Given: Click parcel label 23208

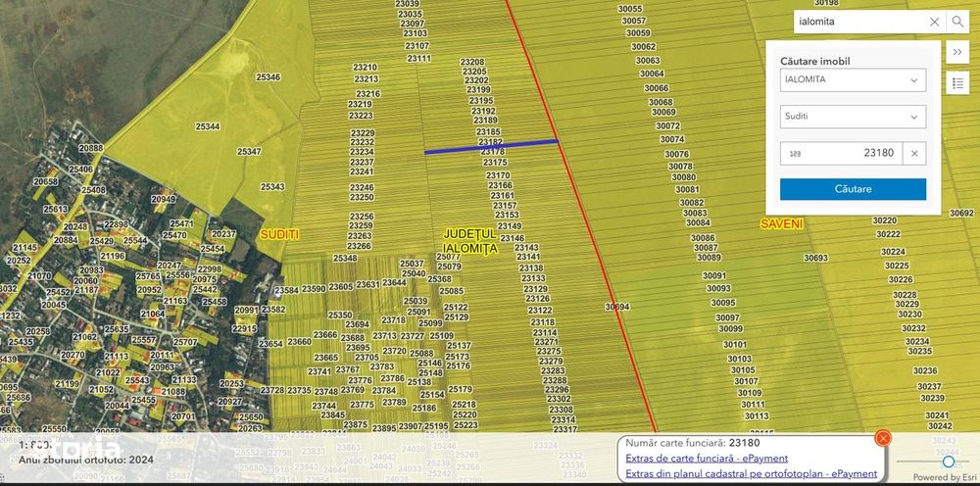Looking at the screenshot, I should tap(472, 62).
